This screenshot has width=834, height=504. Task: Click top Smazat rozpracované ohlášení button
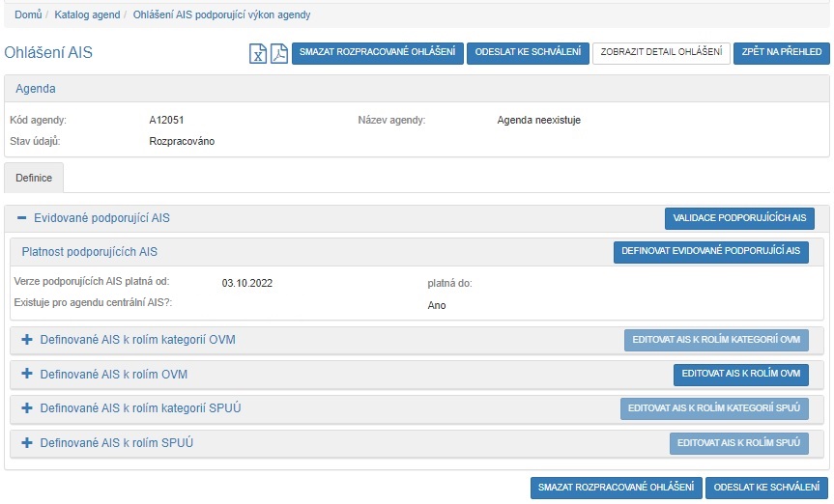[377, 53]
